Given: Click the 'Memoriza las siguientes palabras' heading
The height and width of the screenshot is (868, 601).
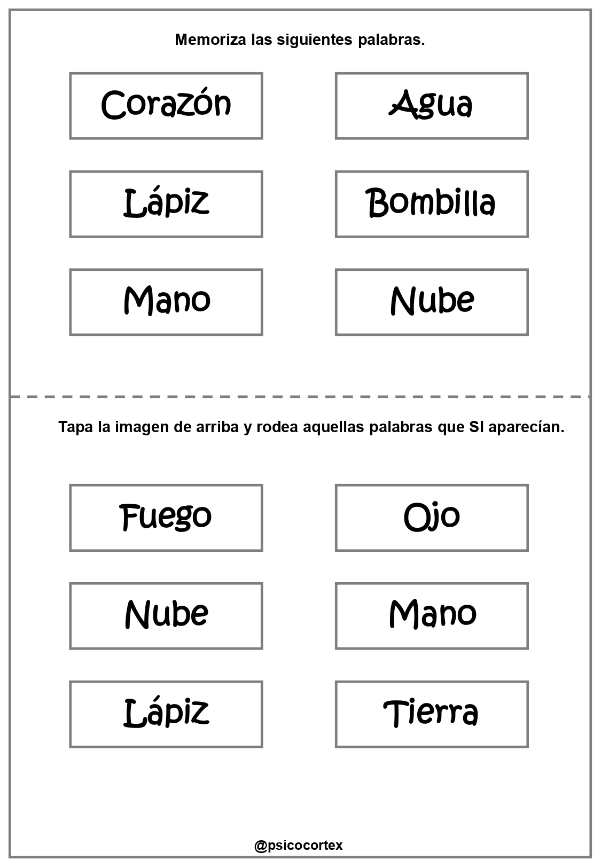Looking at the screenshot, I should click(x=300, y=40).
